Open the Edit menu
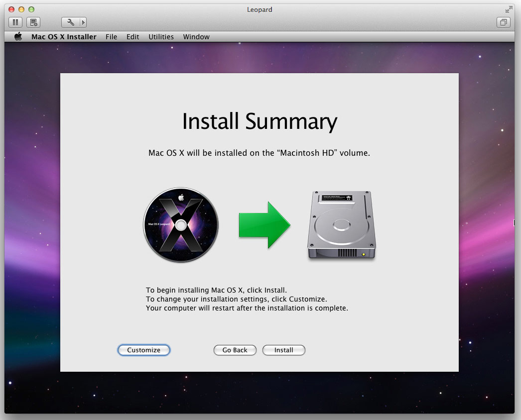This screenshot has width=521, height=420. tap(132, 37)
